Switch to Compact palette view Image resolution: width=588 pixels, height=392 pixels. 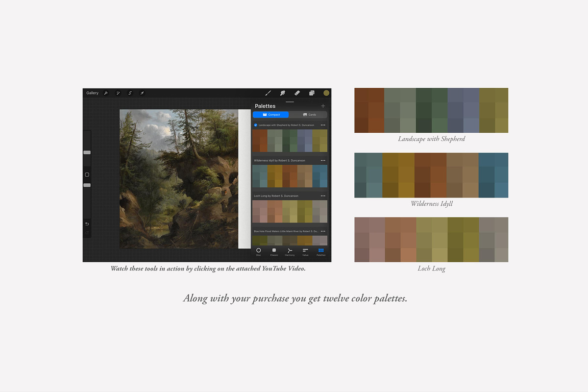(x=271, y=115)
